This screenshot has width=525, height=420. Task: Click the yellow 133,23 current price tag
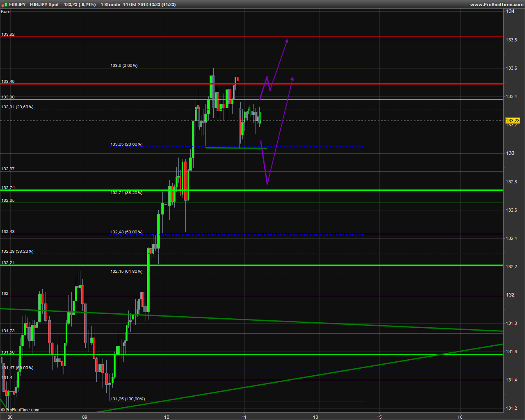[x=512, y=121]
